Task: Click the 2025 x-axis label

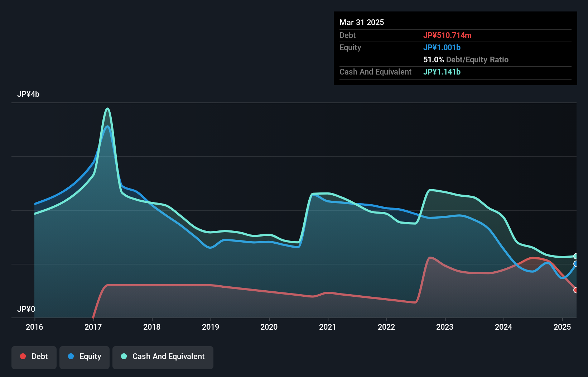Action: [x=562, y=327]
